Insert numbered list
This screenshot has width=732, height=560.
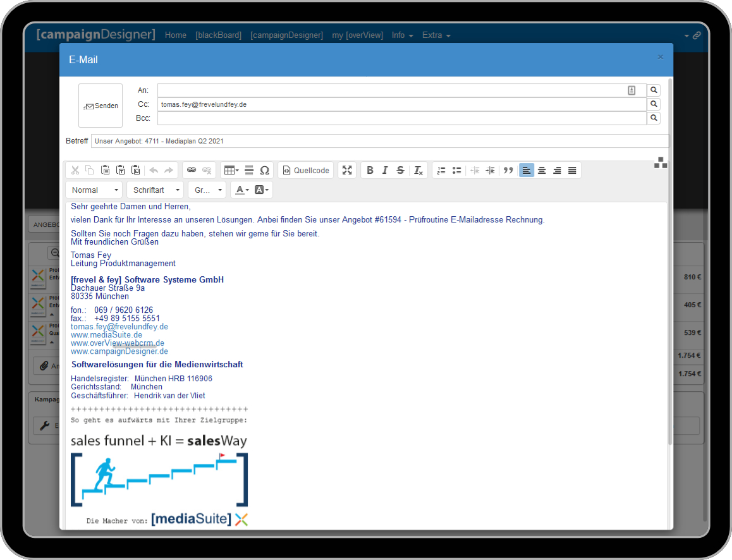[x=441, y=170]
